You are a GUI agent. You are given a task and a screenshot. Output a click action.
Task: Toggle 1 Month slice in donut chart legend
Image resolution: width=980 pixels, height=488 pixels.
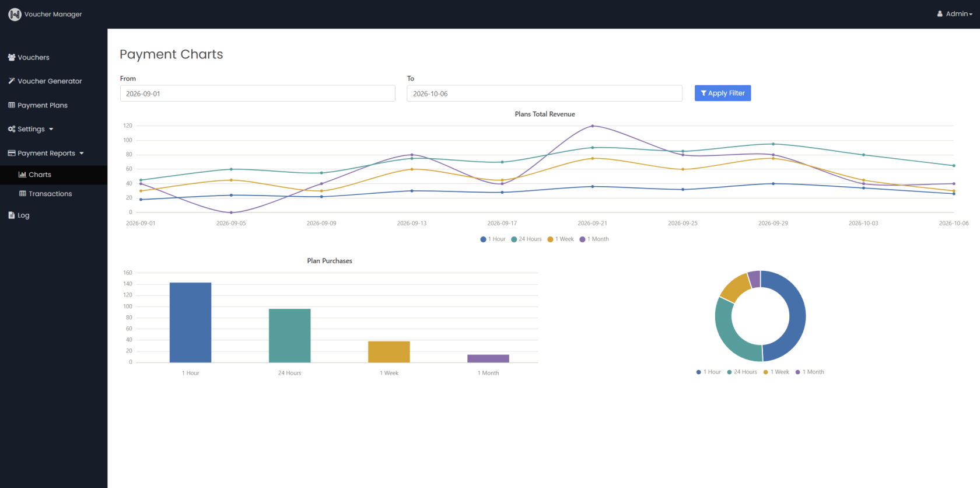click(810, 372)
